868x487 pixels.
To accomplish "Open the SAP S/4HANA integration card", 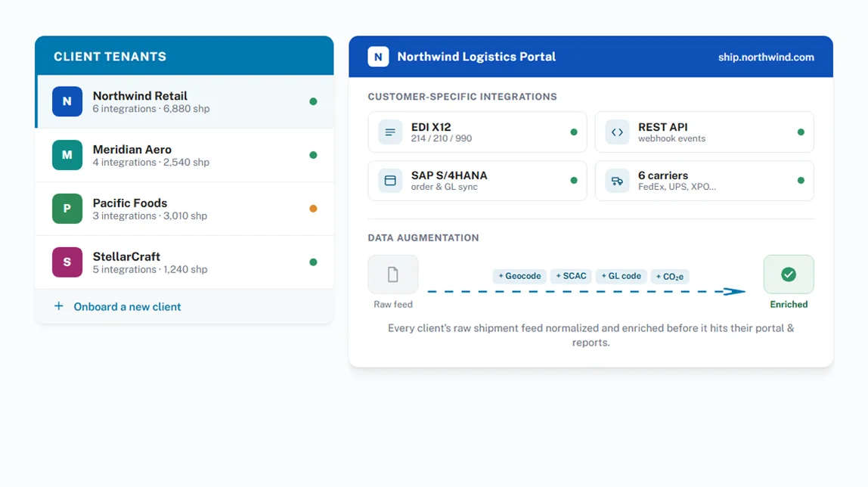I will click(477, 181).
